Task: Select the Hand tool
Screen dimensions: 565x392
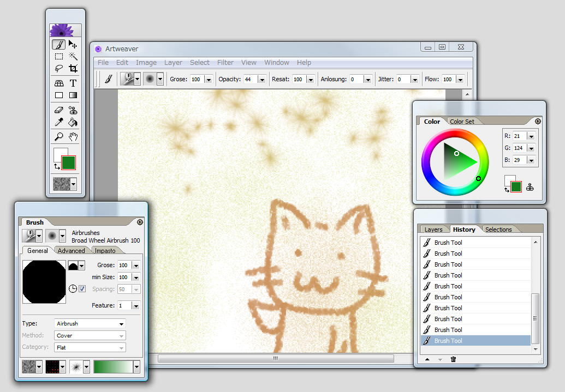Action: (73, 136)
